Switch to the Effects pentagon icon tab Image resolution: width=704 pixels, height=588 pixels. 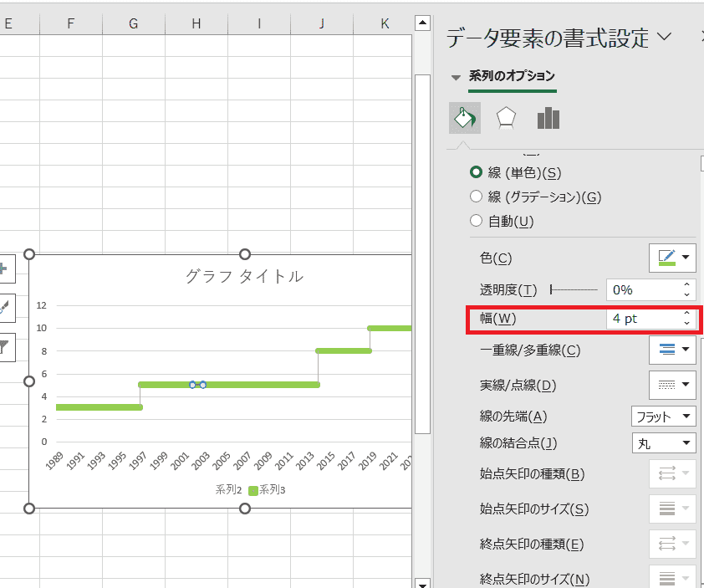point(505,118)
